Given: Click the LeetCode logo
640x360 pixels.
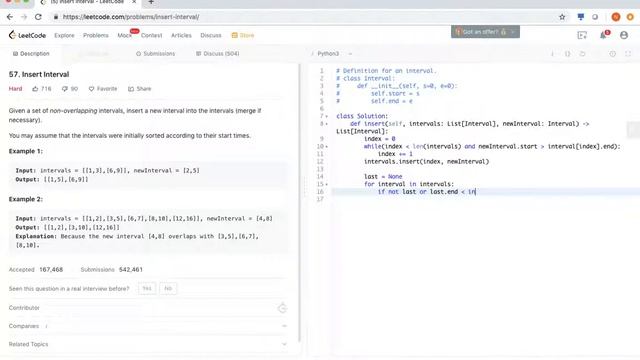Looking at the screenshot, I should [27, 35].
